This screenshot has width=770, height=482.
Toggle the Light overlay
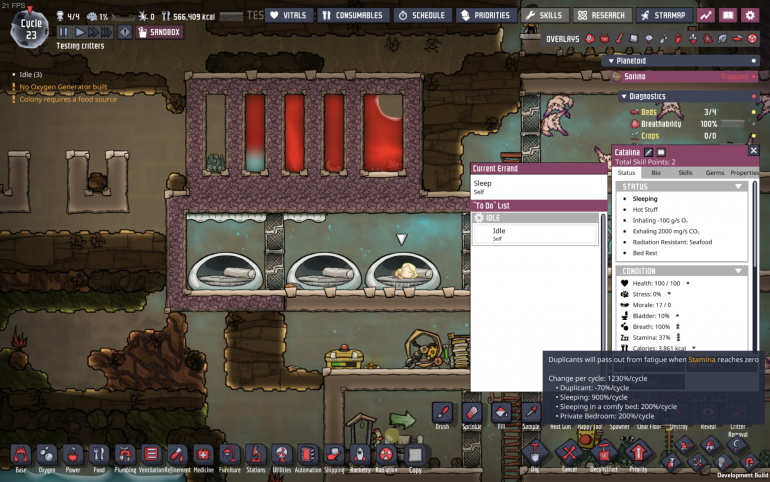pos(649,38)
